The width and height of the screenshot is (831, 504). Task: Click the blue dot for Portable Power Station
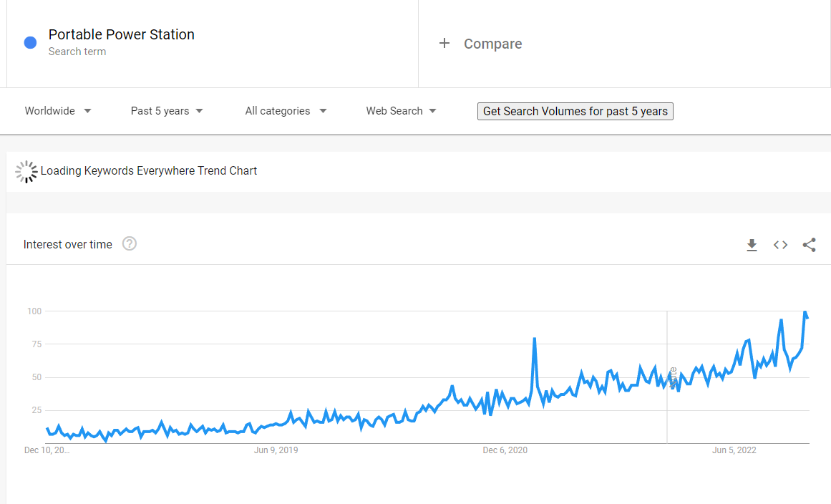click(30, 43)
